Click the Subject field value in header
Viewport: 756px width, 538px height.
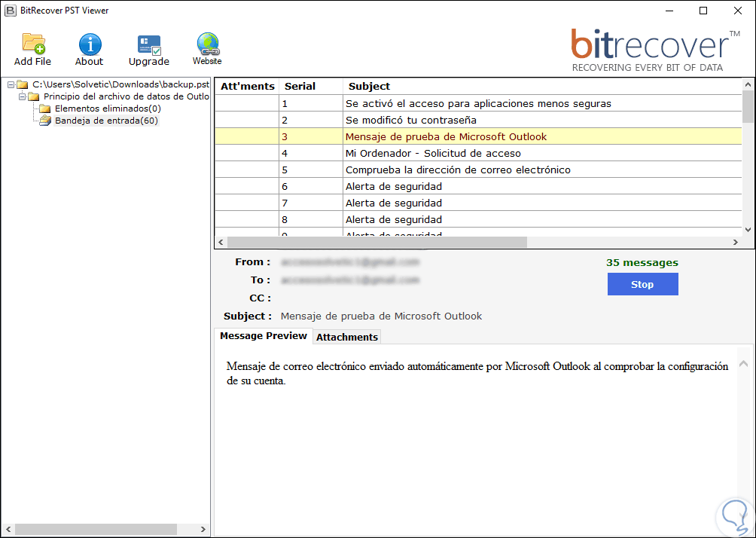pos(381,316)
